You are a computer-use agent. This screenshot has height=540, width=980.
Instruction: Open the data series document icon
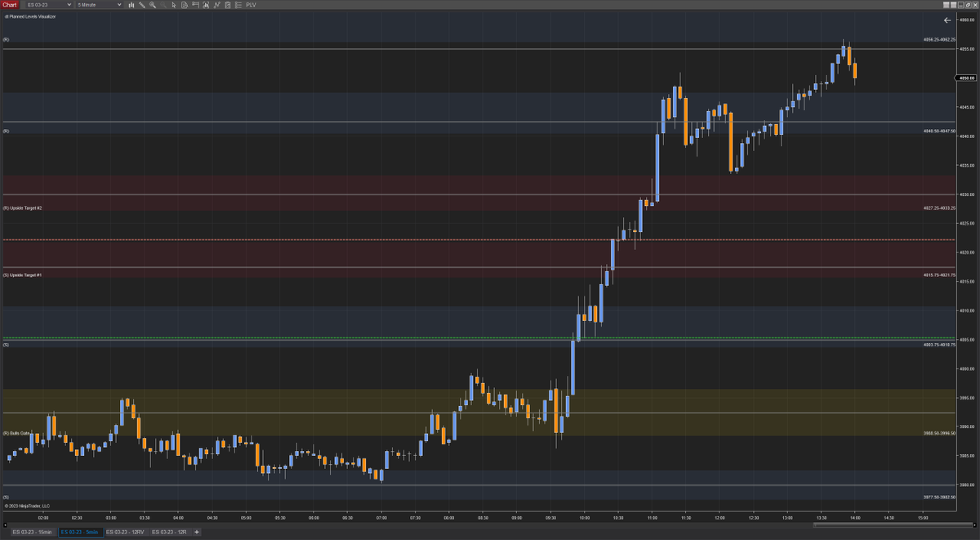[x=185, y=5]
